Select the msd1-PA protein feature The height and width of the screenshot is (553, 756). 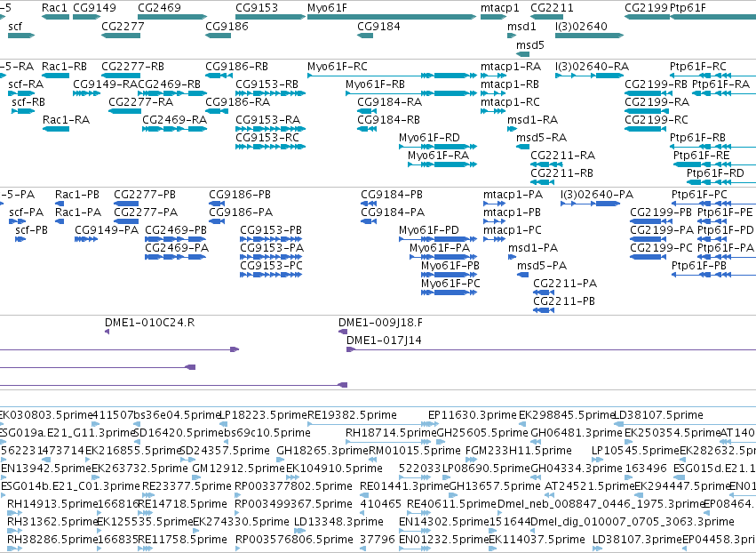point(512,257)
